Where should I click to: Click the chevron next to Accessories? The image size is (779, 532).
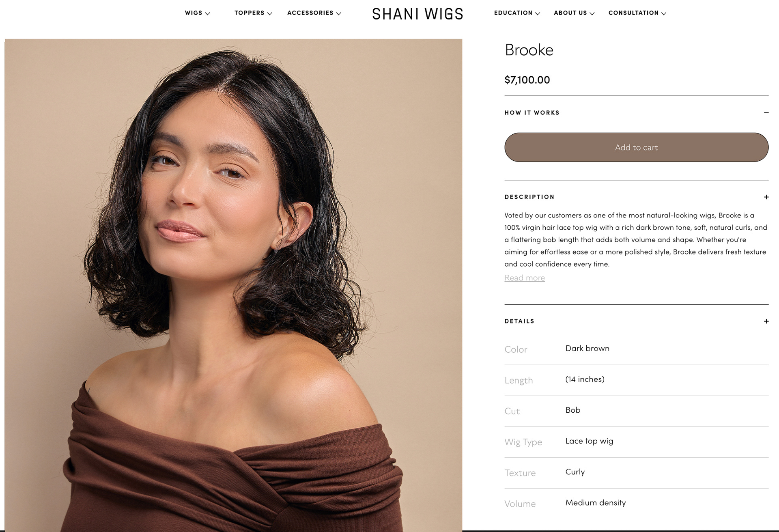(338, 13)
